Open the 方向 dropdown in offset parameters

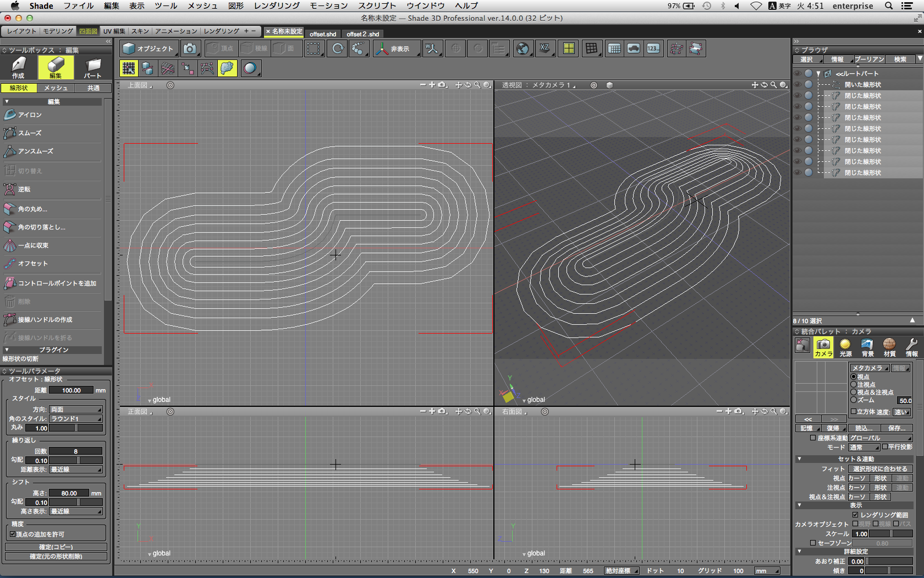76,410
